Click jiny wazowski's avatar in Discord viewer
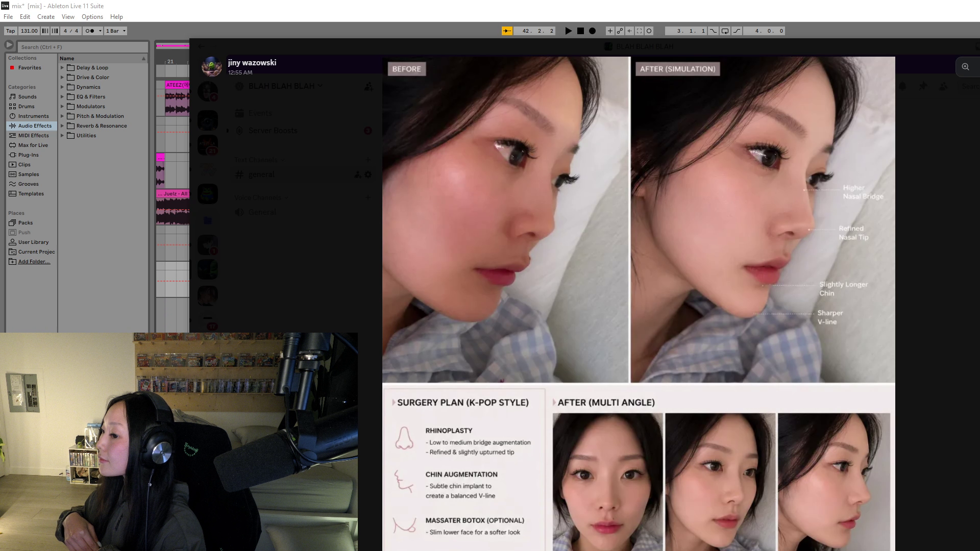This screenshot has width=980, height=551. click(x=211, y=66)
